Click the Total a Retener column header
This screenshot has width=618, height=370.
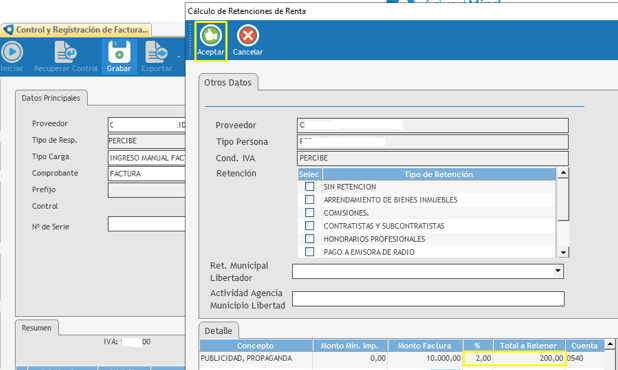(x=529, y=346)
